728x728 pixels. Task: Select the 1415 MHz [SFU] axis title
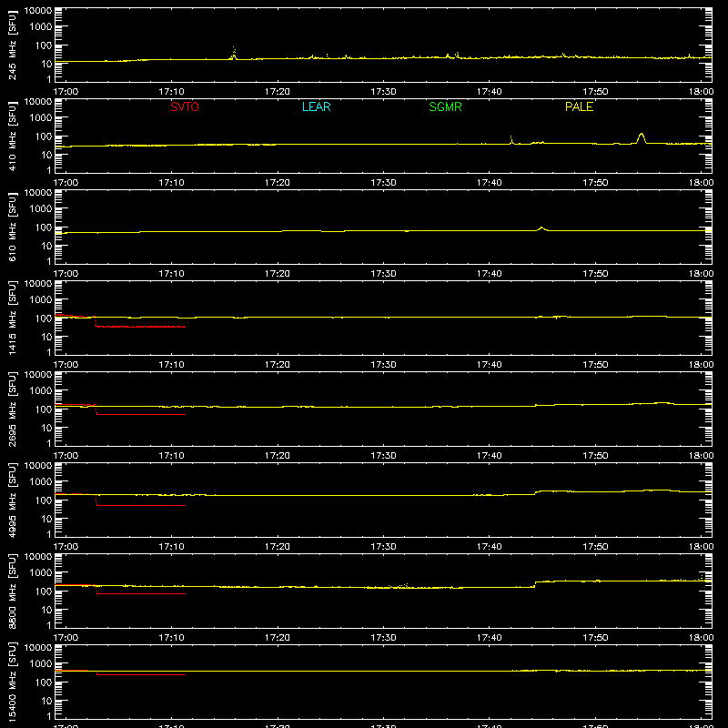tap(13, 318)
